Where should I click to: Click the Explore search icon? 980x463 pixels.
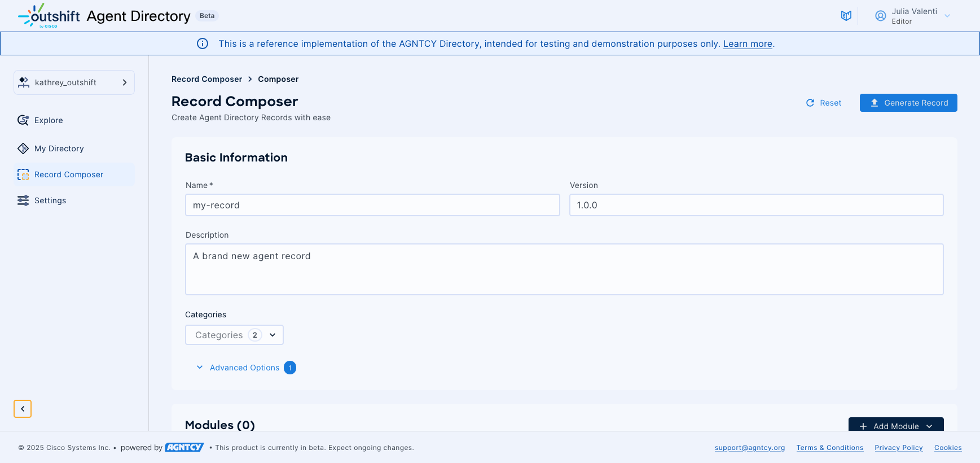point(23,120)
